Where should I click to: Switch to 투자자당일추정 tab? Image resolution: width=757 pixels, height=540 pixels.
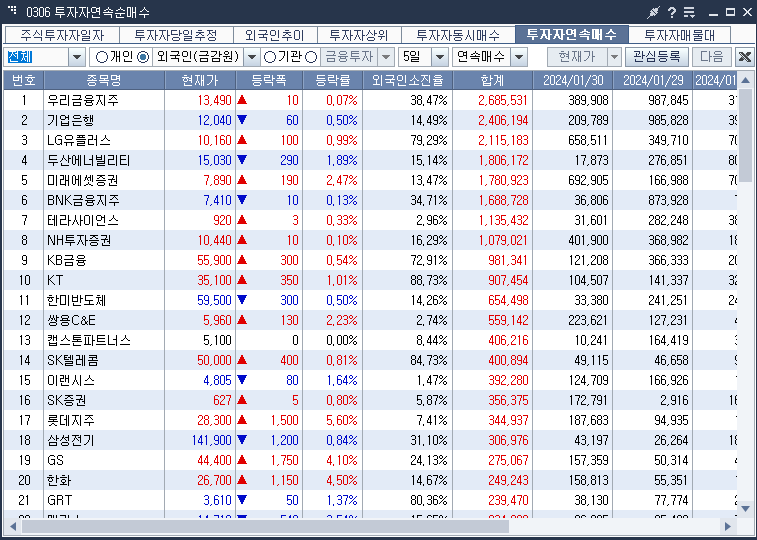click(x=176, y=35)
